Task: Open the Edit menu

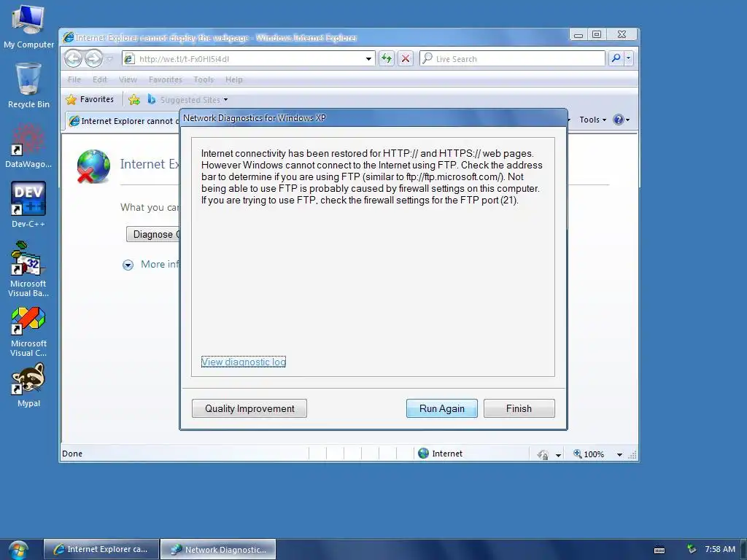Action: click(99, 79)
